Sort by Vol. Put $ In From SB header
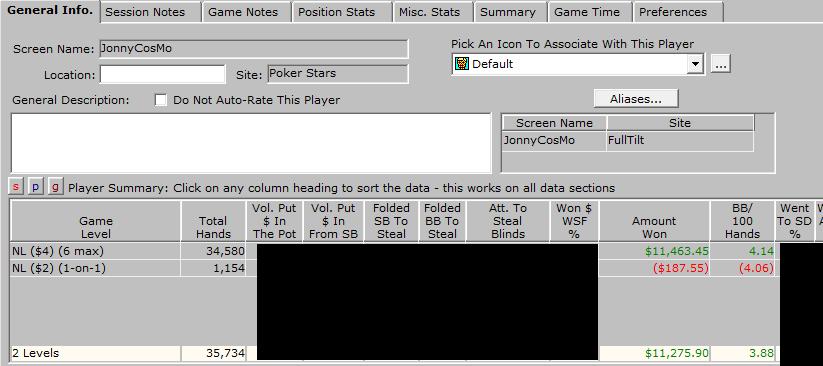The width and height of the screenshot is (823, 366). point(333,221)
